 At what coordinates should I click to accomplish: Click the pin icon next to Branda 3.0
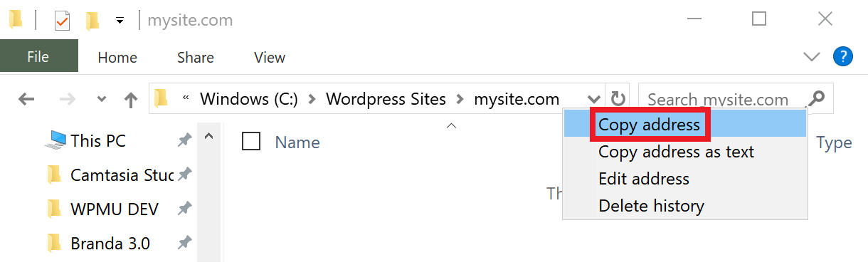pyautogui.click(x=184, y=243)
